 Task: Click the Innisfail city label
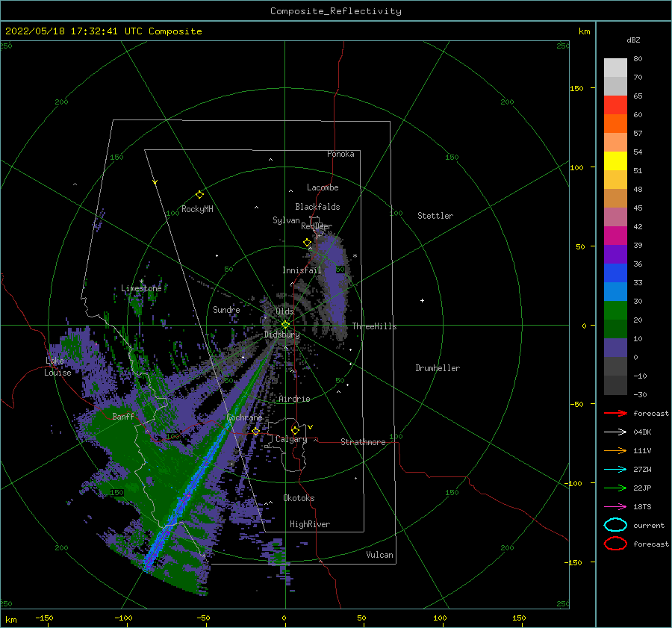302,270
